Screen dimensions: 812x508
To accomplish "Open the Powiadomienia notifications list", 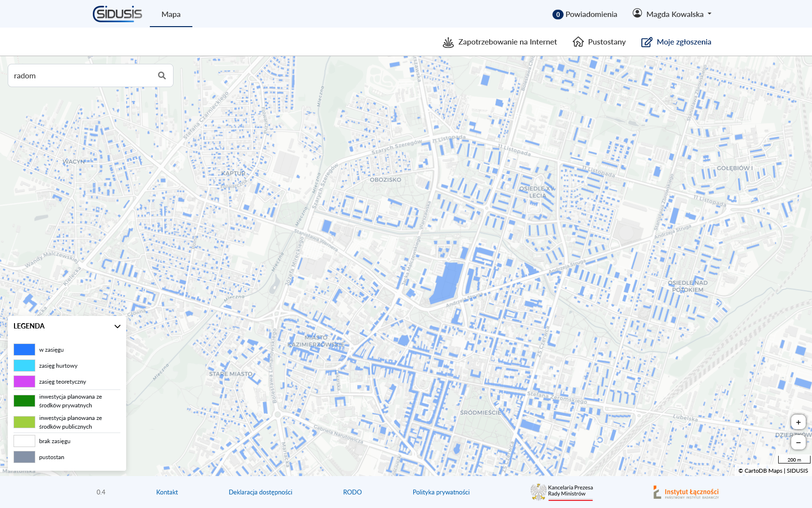I will pyautogui.click(x=585, y=14).
